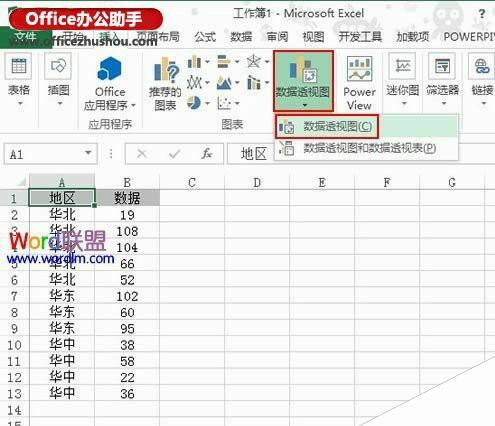Select column A header

pyautogui.click(x=62, y=182)
